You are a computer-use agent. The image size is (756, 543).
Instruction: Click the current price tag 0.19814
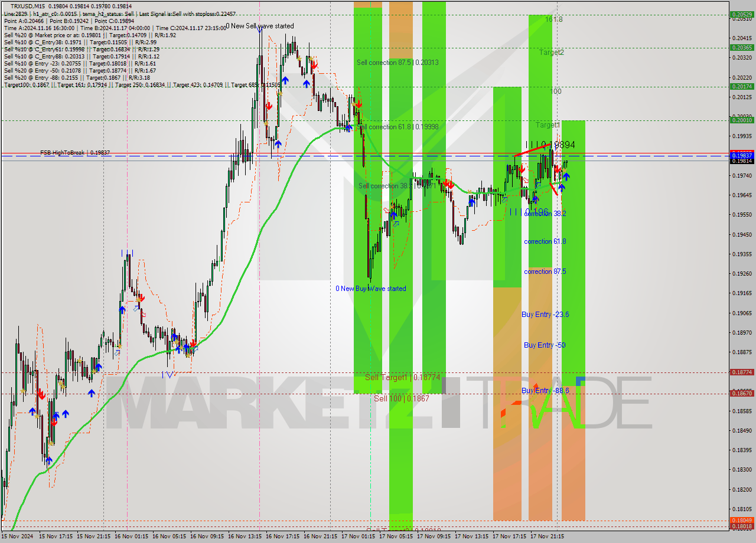(x=741, y=161)
